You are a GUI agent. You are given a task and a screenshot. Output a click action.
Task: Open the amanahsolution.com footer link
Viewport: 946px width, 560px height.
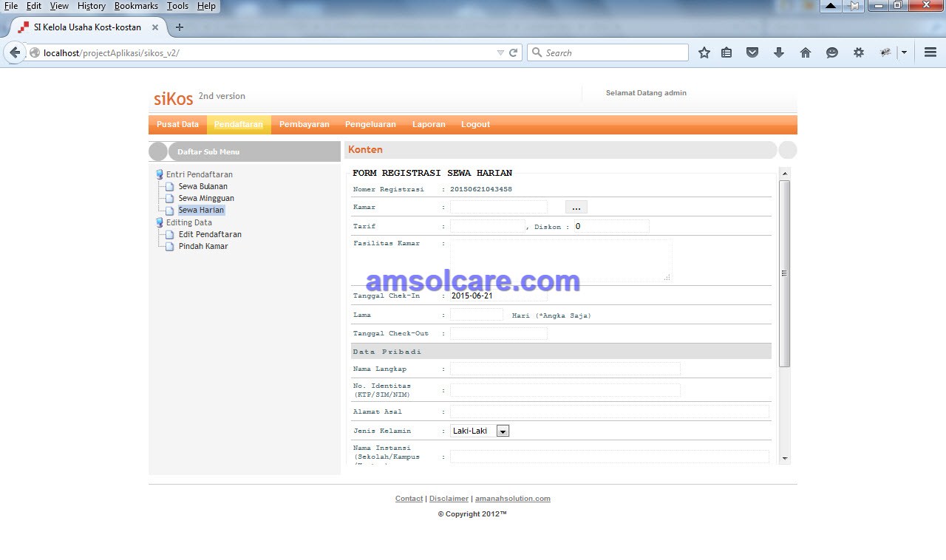point(513,499)
